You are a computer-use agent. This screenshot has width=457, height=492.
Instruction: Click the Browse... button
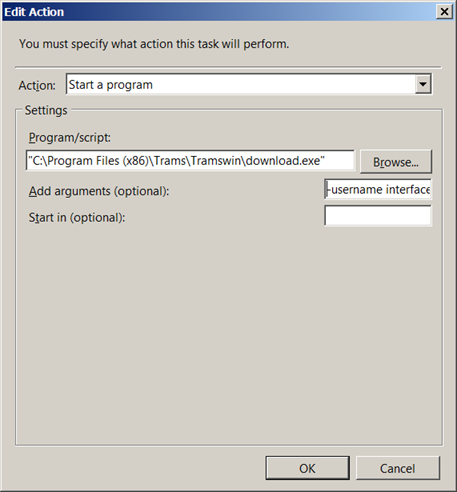(x=396, y=162)
